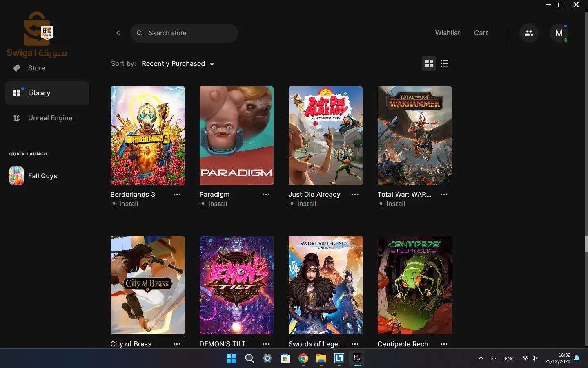This screenshot has height=368, width=588.
Task: Open the Cart
Action: [481, 33]
